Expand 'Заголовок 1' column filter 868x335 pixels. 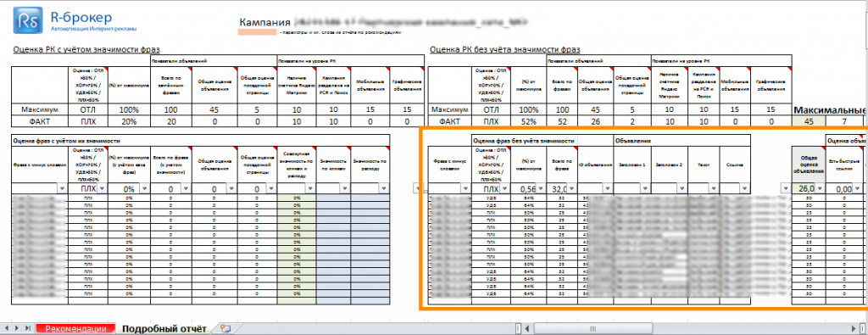pyautogui.click(x=645, y=189)
